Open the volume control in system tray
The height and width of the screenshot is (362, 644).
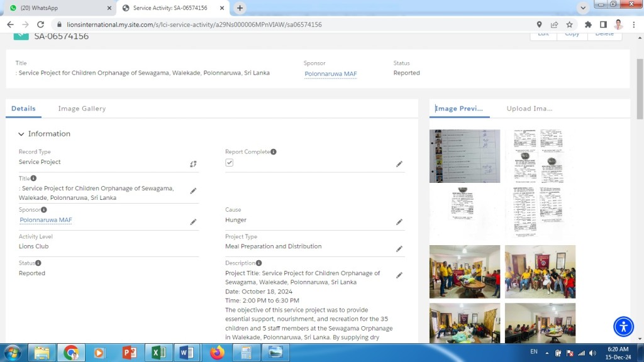592,353
